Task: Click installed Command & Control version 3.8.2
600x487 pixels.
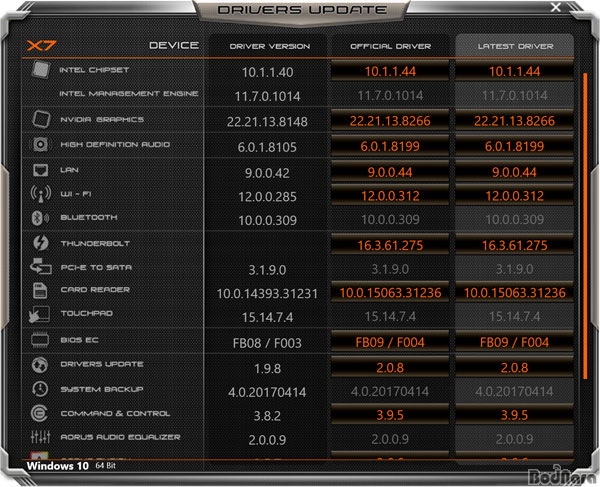Action: [267, 416]
